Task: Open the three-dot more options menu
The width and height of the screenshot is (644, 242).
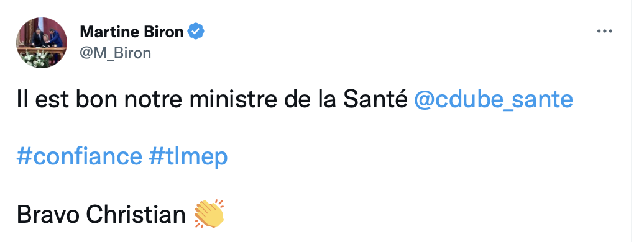Action: [605, 32]
